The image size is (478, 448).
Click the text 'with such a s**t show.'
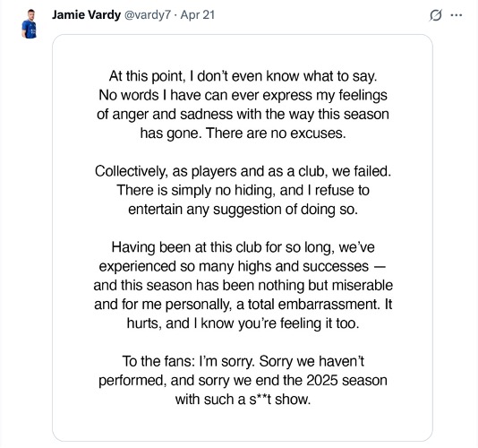[243, 400]
